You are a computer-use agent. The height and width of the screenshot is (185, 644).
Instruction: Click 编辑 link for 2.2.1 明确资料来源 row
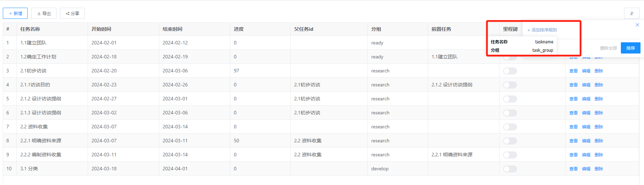(586, 141)
